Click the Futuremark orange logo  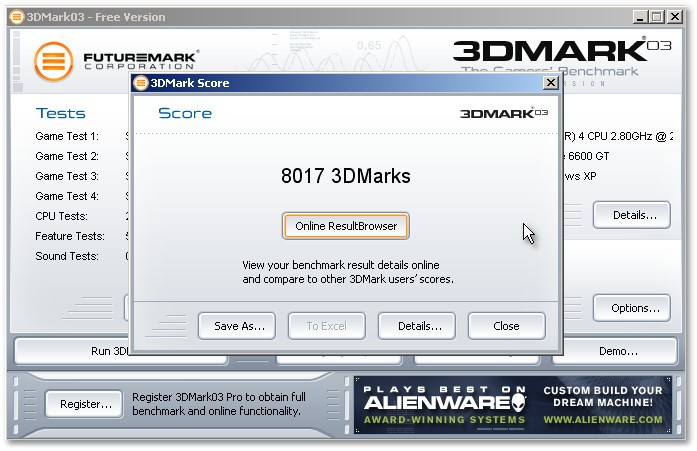pyautogui.click(x=54, y=61)
